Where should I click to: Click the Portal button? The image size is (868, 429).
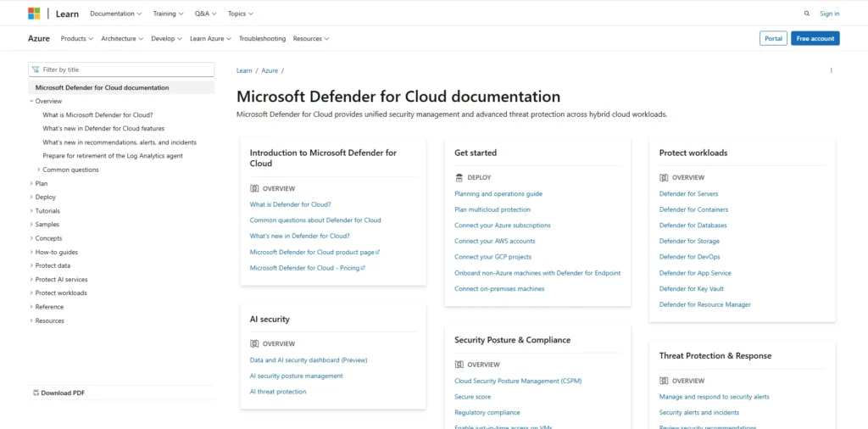point(773,38)
